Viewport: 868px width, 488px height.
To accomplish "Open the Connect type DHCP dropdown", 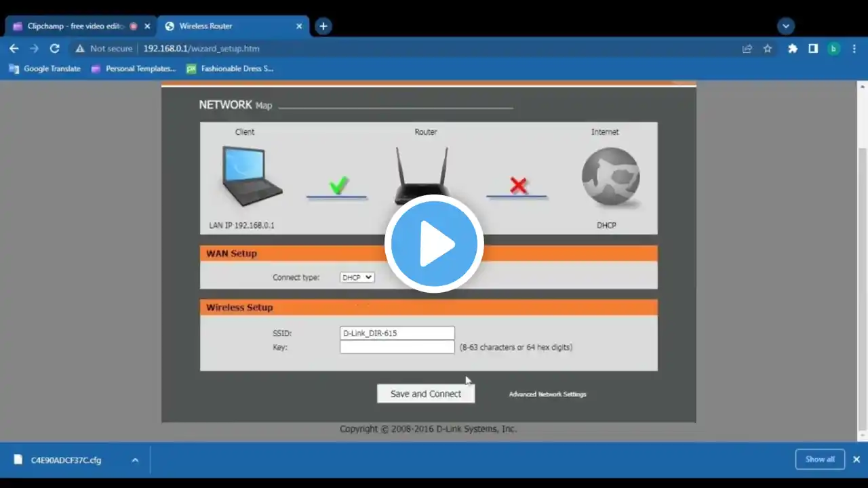I will [x=357, y=277].
